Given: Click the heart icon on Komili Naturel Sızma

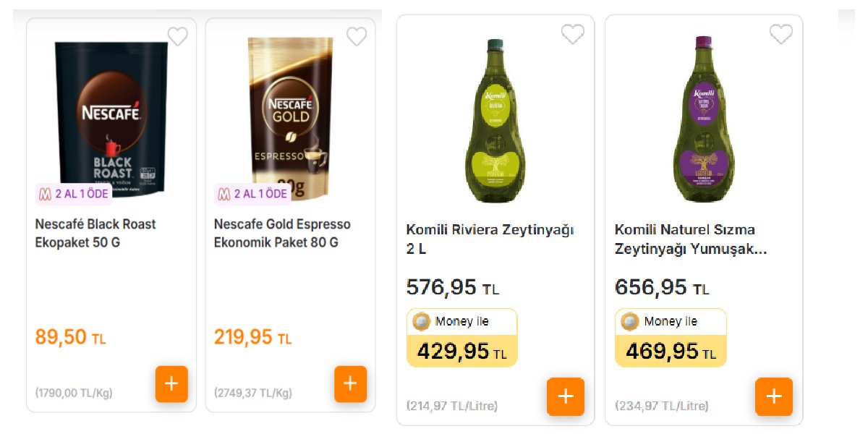Looking at the screenshot, I should coord(780,33).
